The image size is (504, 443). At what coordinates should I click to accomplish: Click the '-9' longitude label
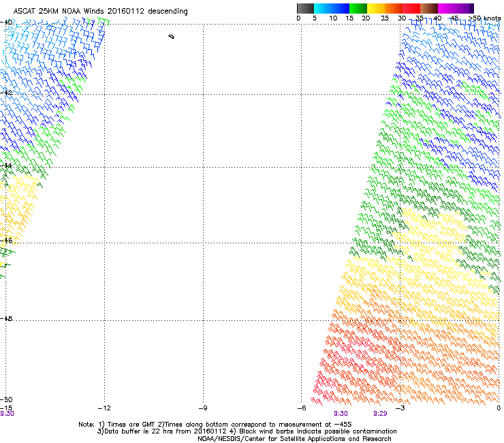click(x=203, y=408)
